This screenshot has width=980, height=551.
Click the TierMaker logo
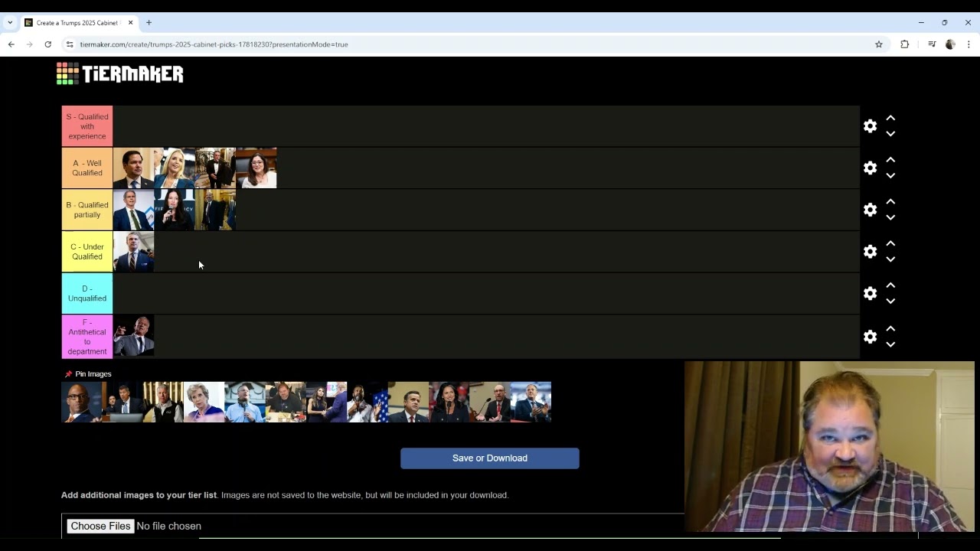pyautogui.click(x=120, y=73)
